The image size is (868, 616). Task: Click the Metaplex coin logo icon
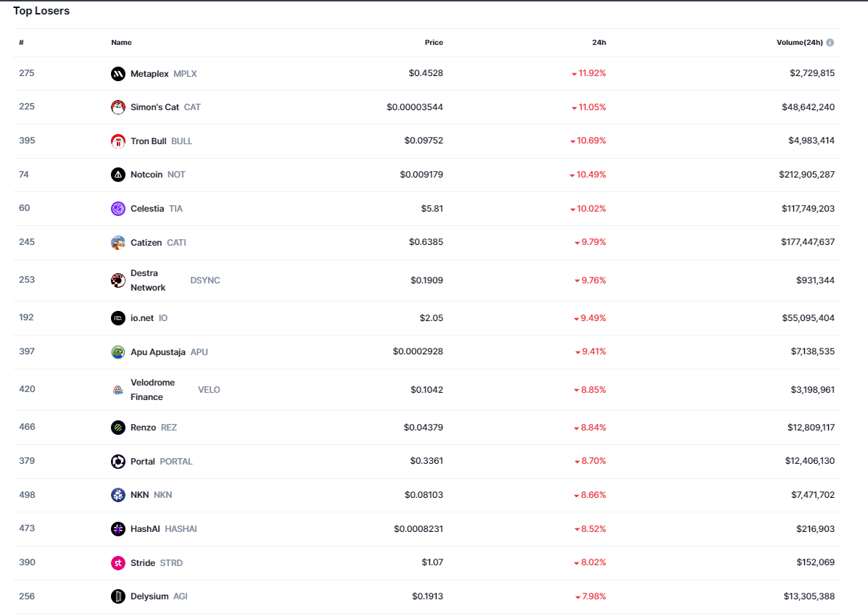point(118,74)
